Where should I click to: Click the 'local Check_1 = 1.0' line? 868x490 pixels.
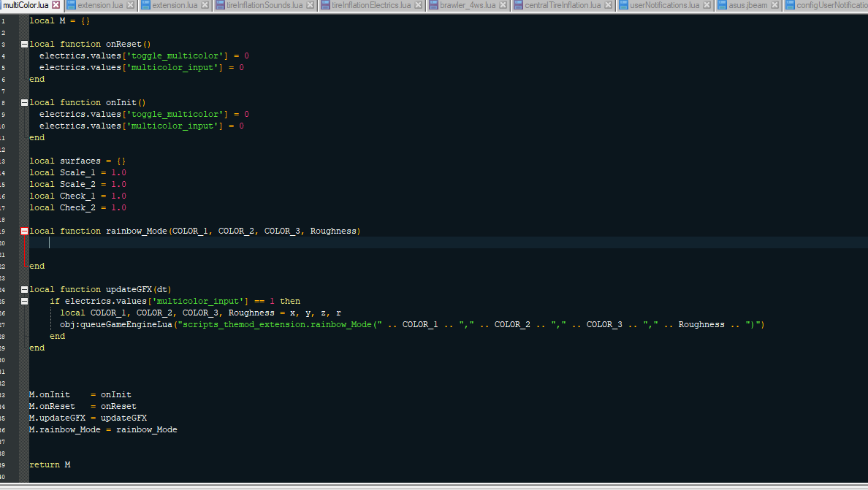(x=77, y=196)
